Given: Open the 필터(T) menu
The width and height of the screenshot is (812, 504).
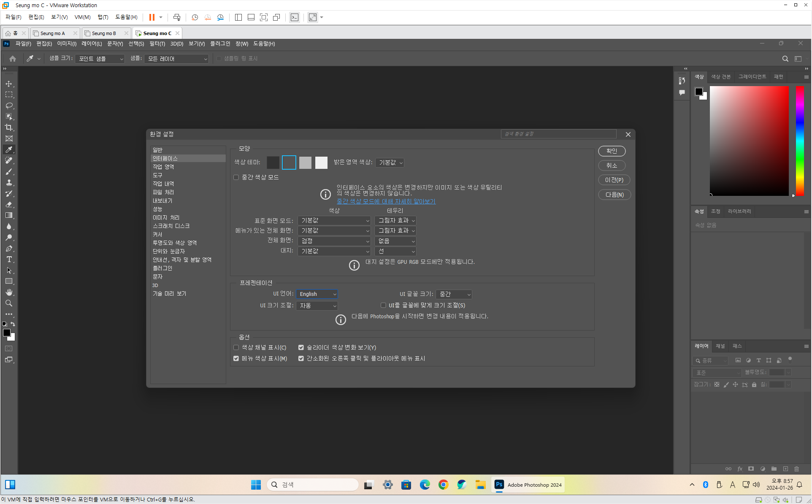Looking at the screenshot, I should [x=157, y=43].
